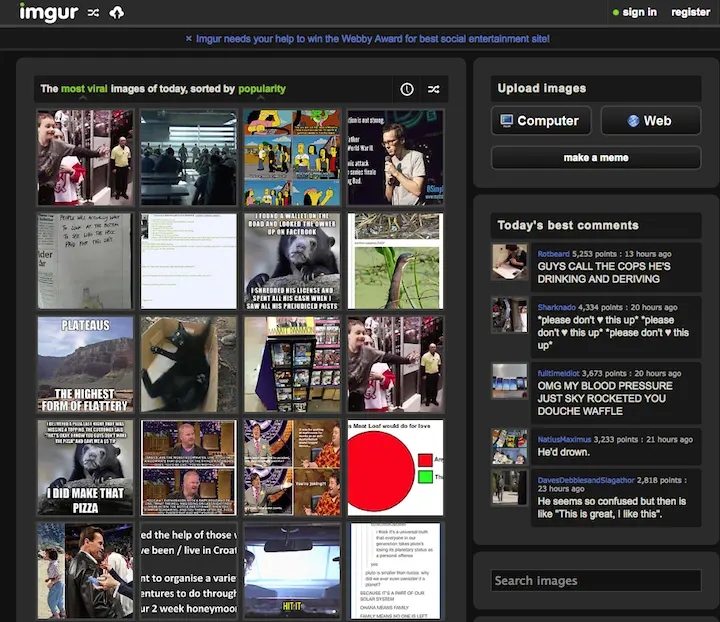Click the thumbnail beside fulltimeidiot's comment
The height and width of the screenshot is (622, 720).
pyautogui.click(x=510, y=381)
